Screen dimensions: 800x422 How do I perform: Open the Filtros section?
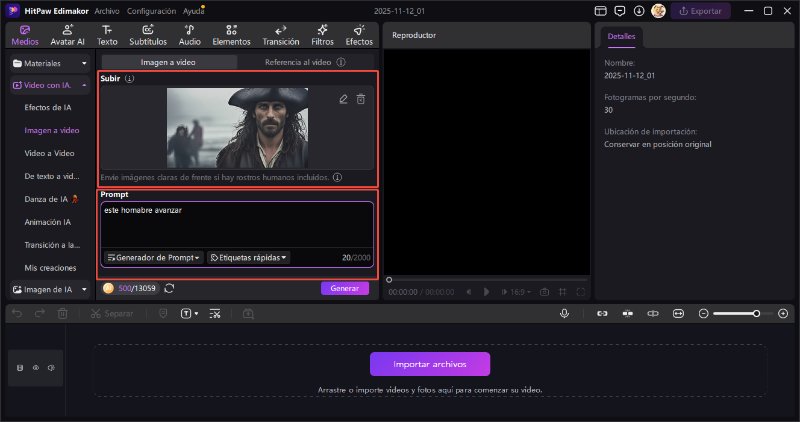tap(322, 35)
